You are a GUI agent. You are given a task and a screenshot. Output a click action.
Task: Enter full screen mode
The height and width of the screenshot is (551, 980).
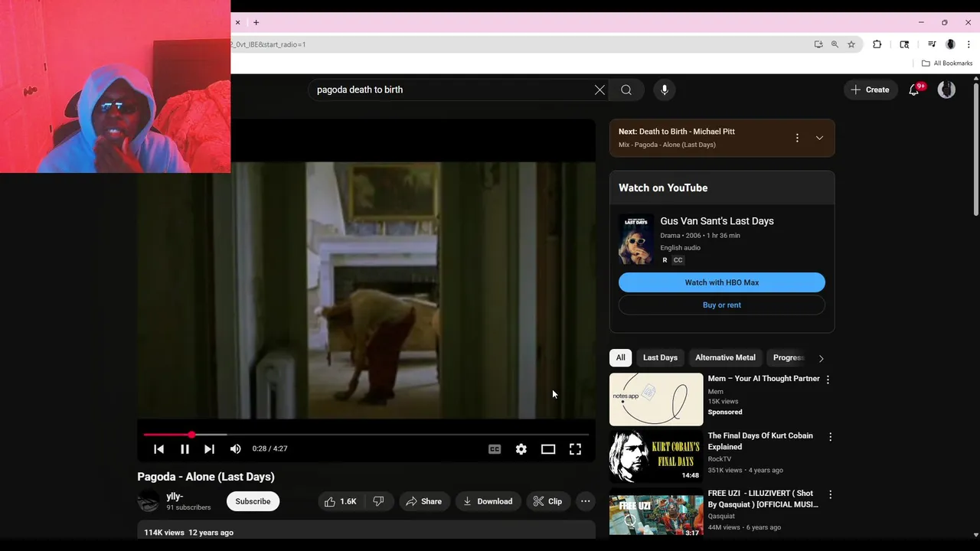[575, 449]
